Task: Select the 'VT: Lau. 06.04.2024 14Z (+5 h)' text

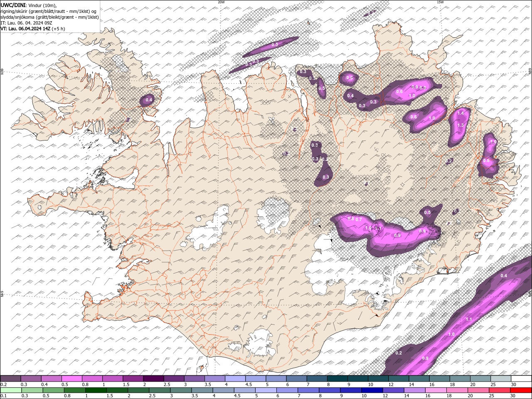Action: pos(33,29)
